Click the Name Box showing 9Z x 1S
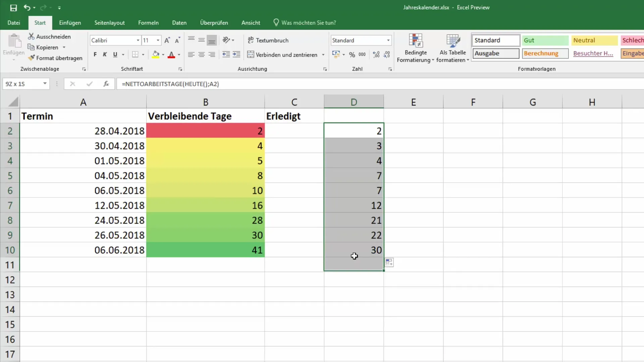The width and height of the screenshot is (644, 362). point(22,84)
